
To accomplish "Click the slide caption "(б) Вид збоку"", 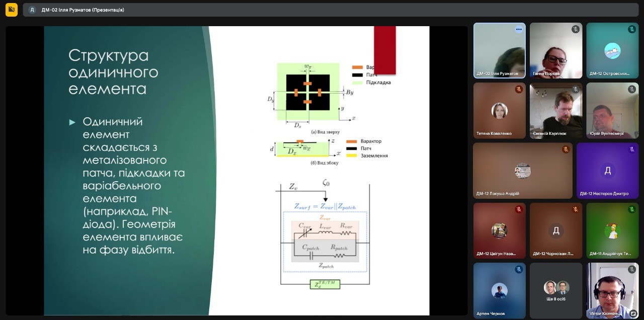I will pyautogui.click(x=325, y=163).
